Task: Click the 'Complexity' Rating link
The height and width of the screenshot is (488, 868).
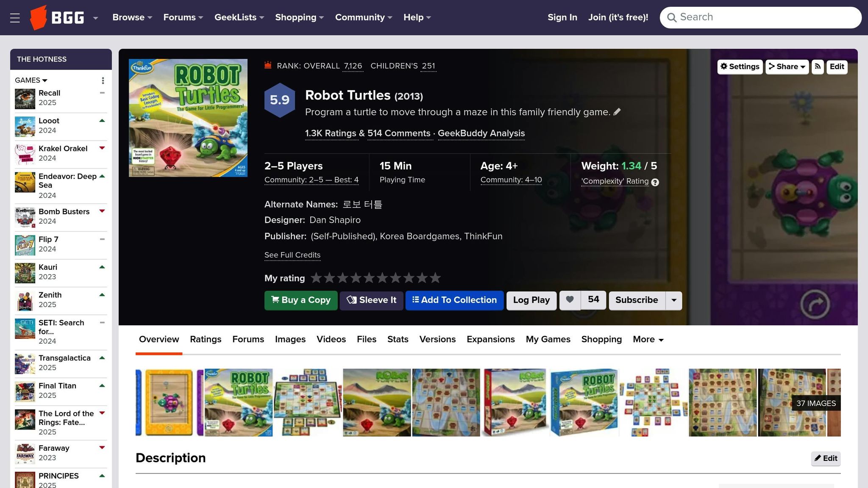Action: pyautogui.click(x=615, y=181)
